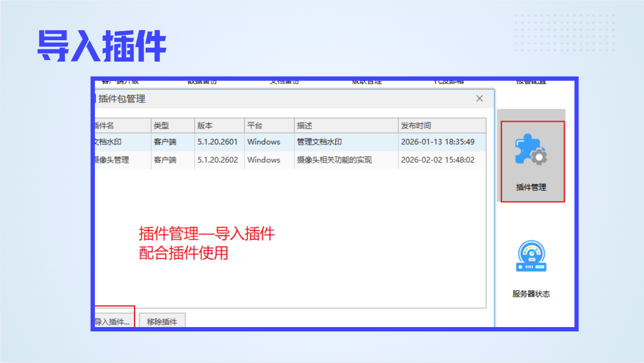Select the 摄像头管理 plugin row
Image resolution: width=644 pixels, height=363 pixels.
point(112,160)
